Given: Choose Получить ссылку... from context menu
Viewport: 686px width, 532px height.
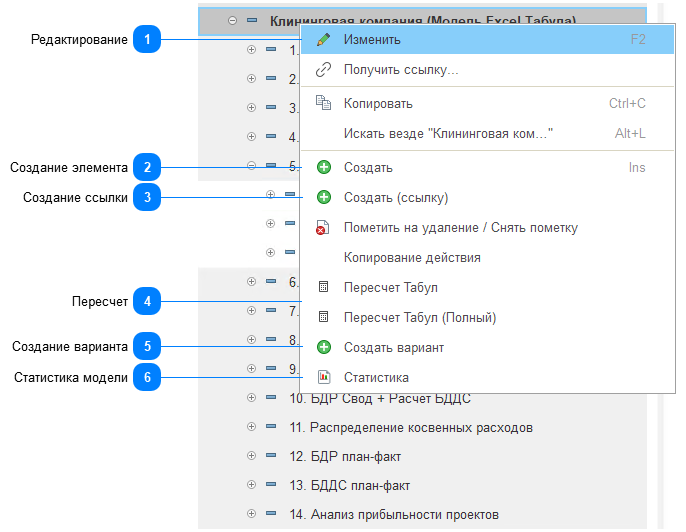Looking at the screenshot, I should 487,70.
